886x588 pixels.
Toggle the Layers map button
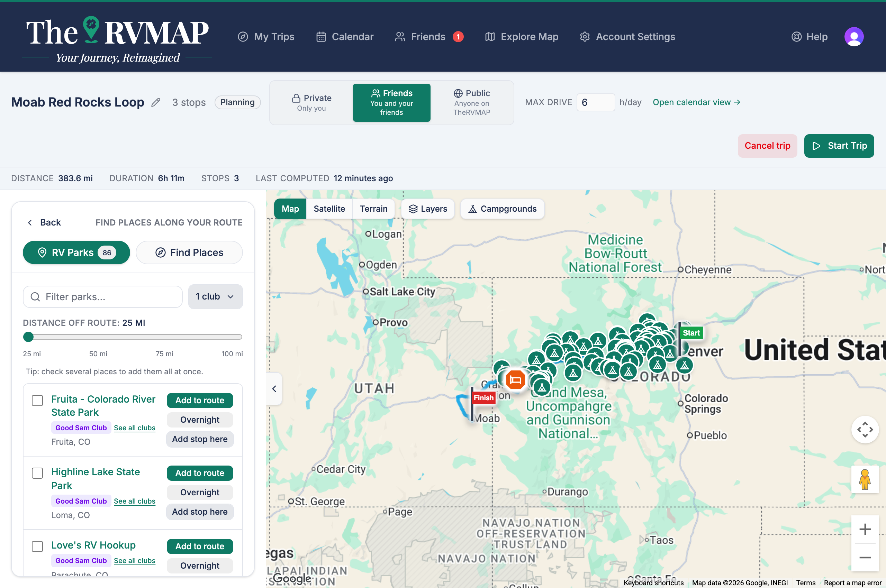pyautogui.click(x=428, y=209)
